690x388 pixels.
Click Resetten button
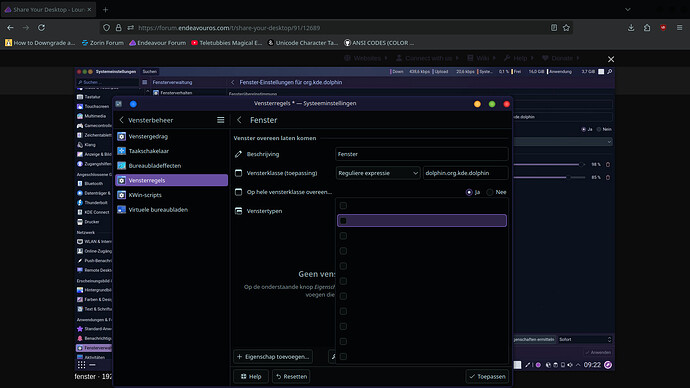click(291, 377)
